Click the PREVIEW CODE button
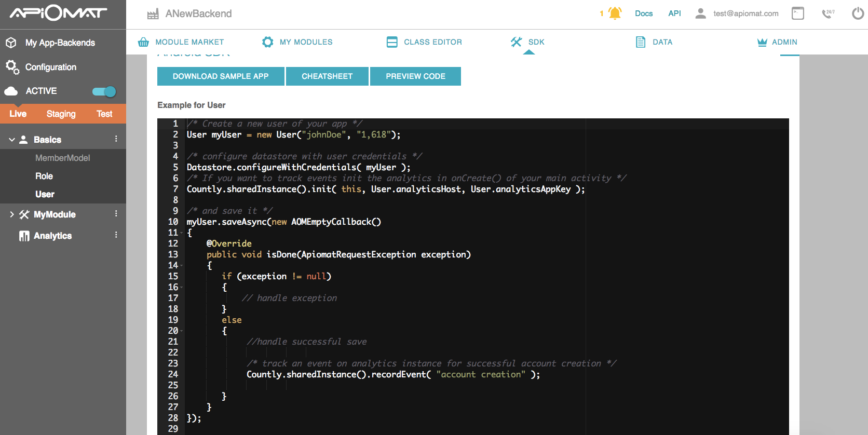Image resolution: width=868 pixels, height=435 pixels. coord(415,76)
